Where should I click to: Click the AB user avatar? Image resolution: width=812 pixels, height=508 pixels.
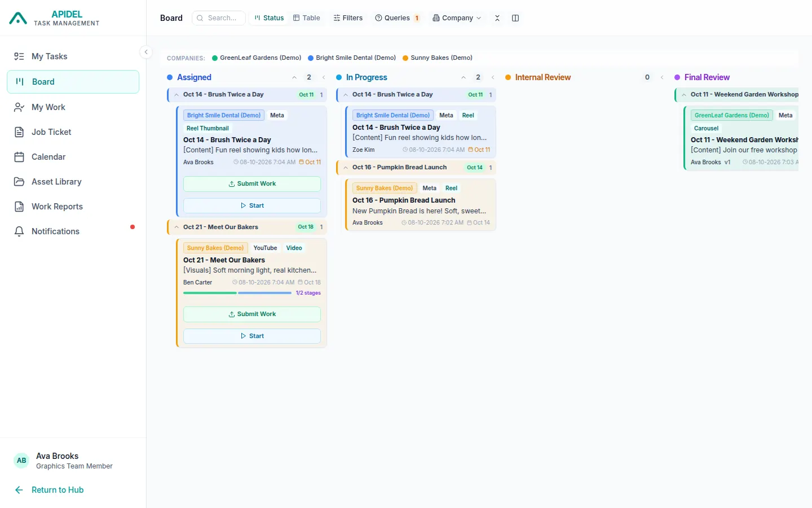coord(21,461)
